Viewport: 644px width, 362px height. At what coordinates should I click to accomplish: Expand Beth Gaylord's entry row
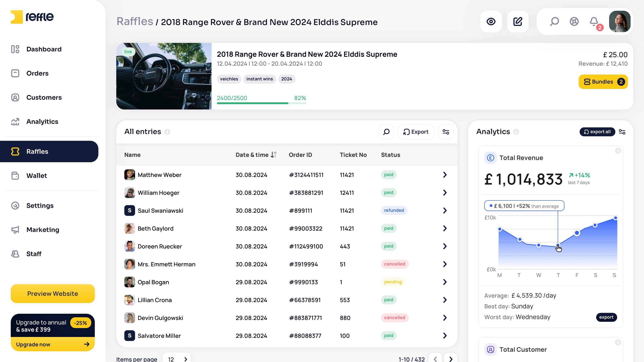[445, 228]
